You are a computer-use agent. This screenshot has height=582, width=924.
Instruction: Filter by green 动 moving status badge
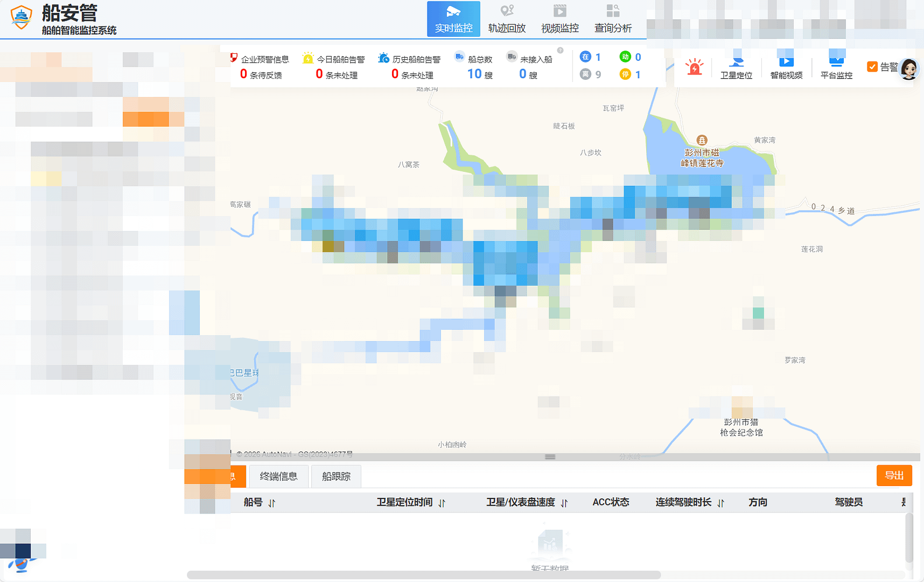tap(625, 57)
